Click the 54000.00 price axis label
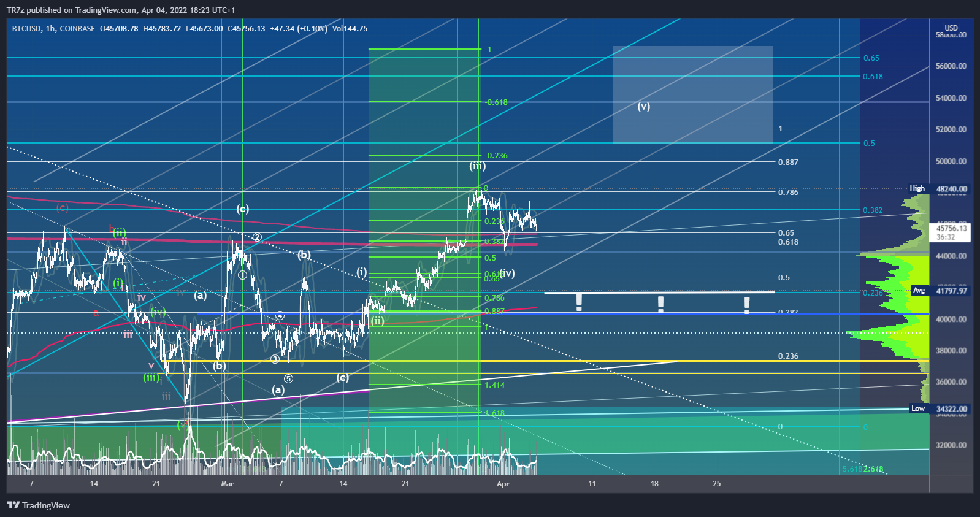980x517 pixels. (x=951, y=98)
